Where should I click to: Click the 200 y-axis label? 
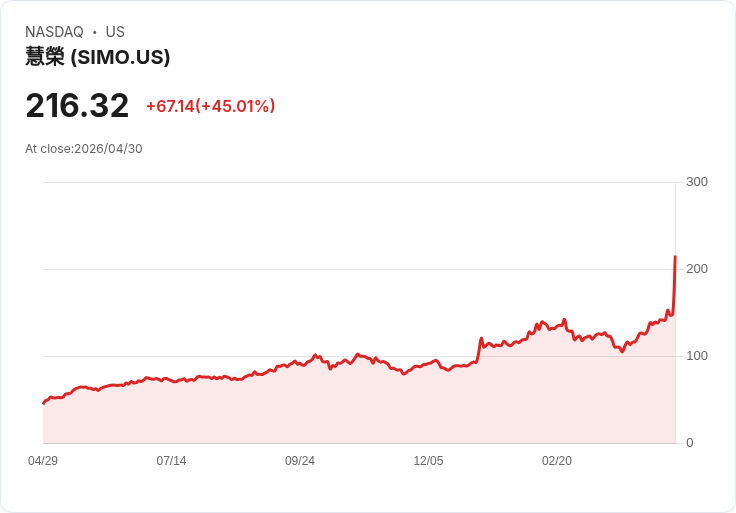point(697,269)
